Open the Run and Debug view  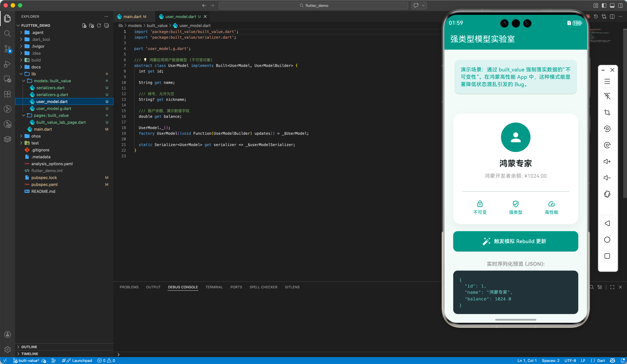coord(8,64)
